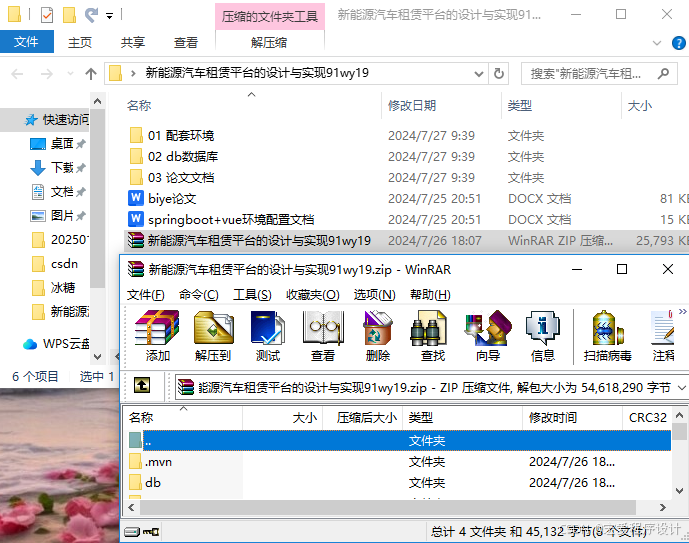
Task: Switch to the 查看 ribbon tab
Action: point(186,43)
